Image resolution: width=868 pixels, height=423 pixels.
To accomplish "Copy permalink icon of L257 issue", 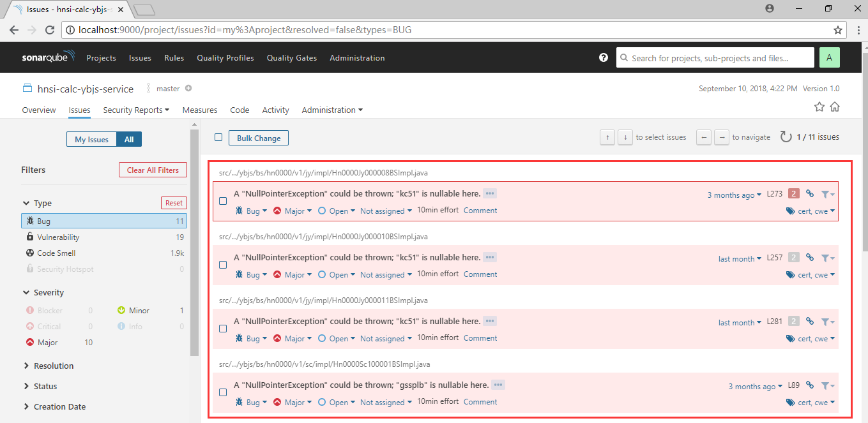I will (x=810, y=258).
